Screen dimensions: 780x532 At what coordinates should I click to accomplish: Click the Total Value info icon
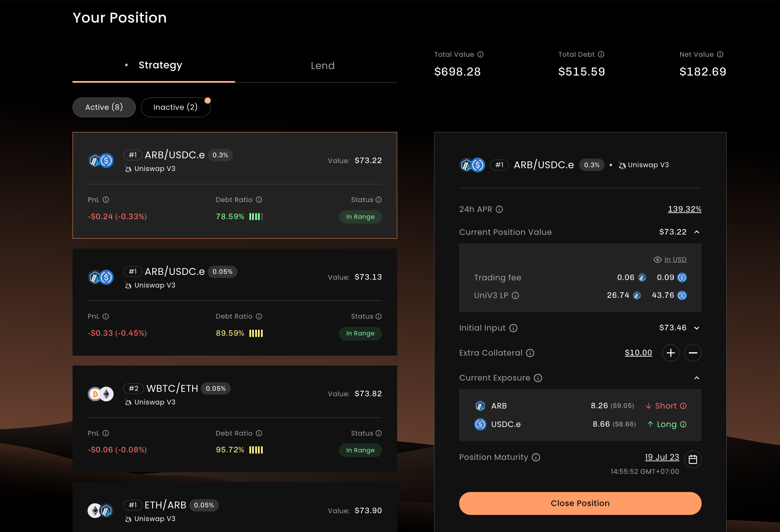pyautogui.click(x=480, y=54)
